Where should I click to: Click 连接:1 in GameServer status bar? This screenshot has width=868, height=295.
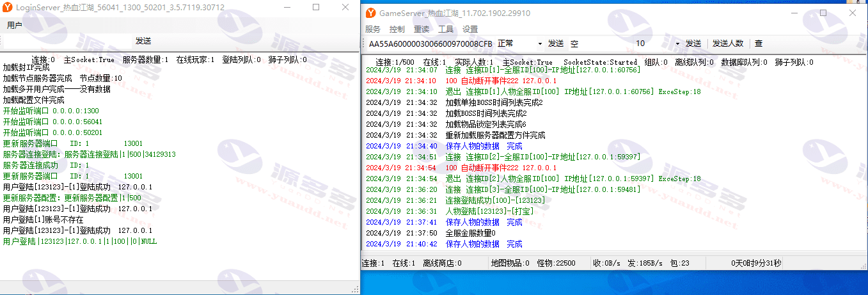[x=374, y=263]
